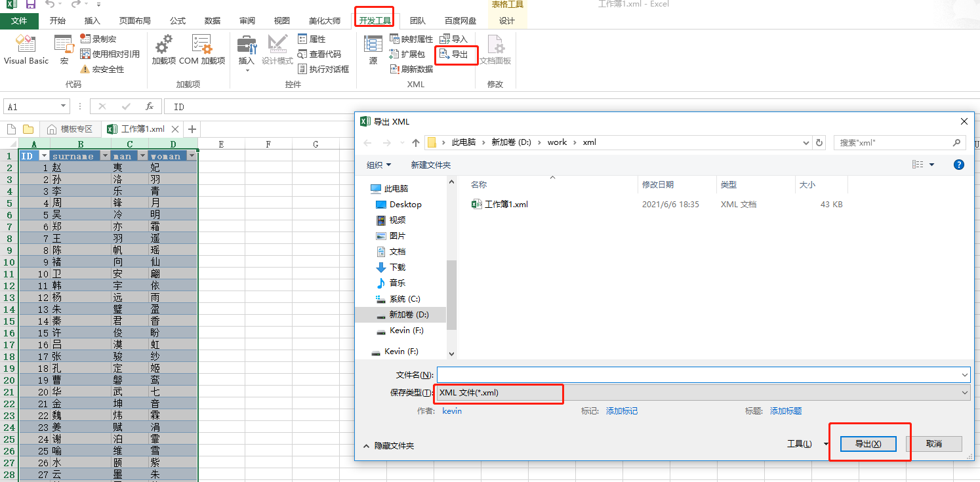Open COM Add-ins (COM 加载项)

pos(202,50)
